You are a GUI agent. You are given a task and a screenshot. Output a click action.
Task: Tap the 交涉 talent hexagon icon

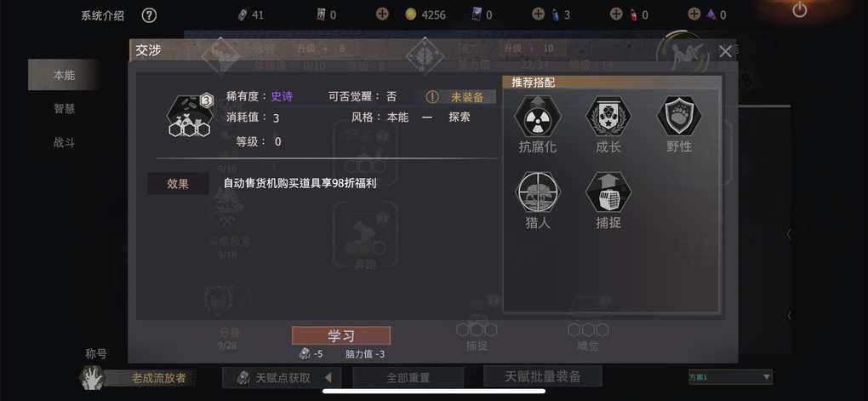[x=189, y=116]
